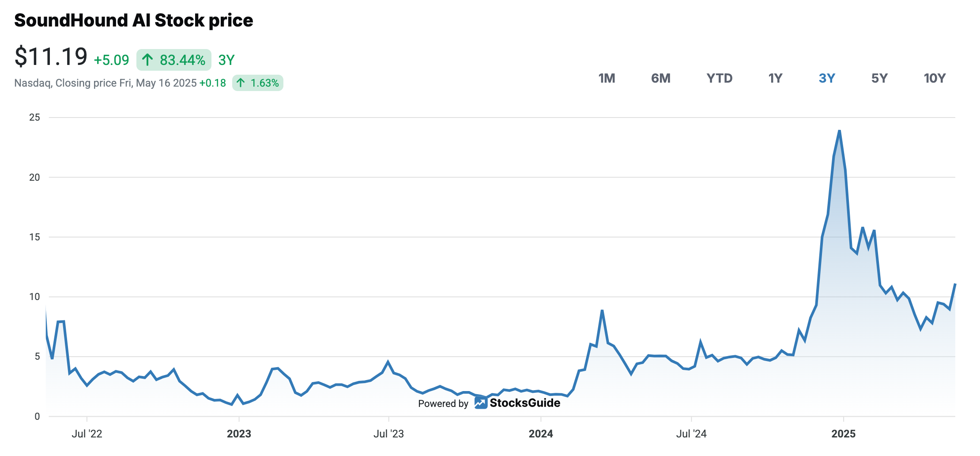Select the YTD range tab
Screen dimensions: 980x456
click(x=719, y=78)
